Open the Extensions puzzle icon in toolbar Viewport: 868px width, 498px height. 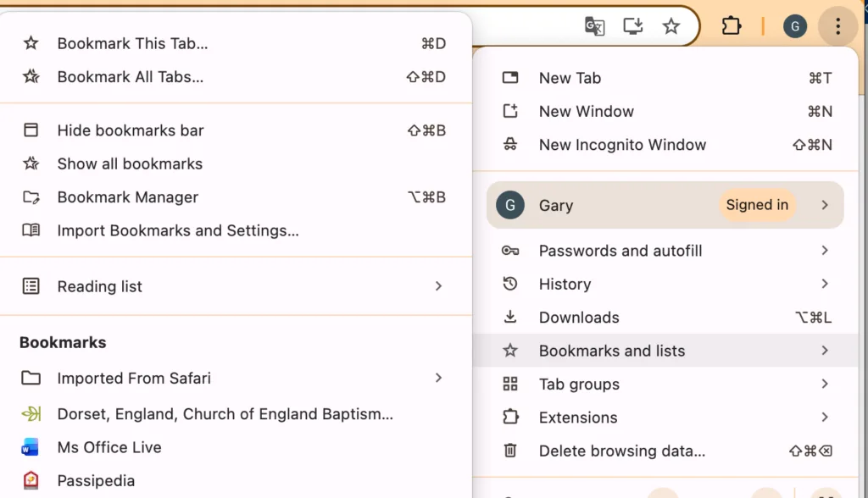[732, 26]
